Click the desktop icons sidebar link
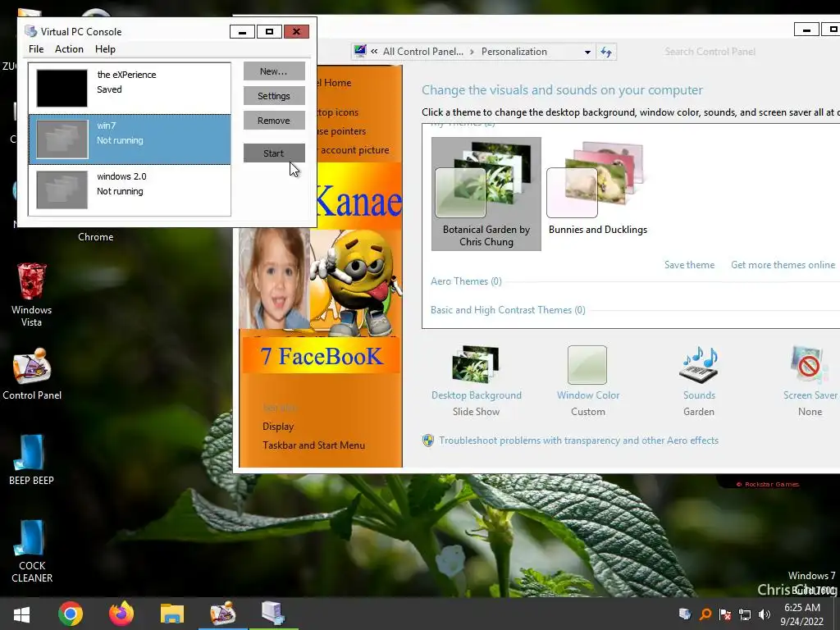This screenshot has height=630, width=840. tap(338, 112)
